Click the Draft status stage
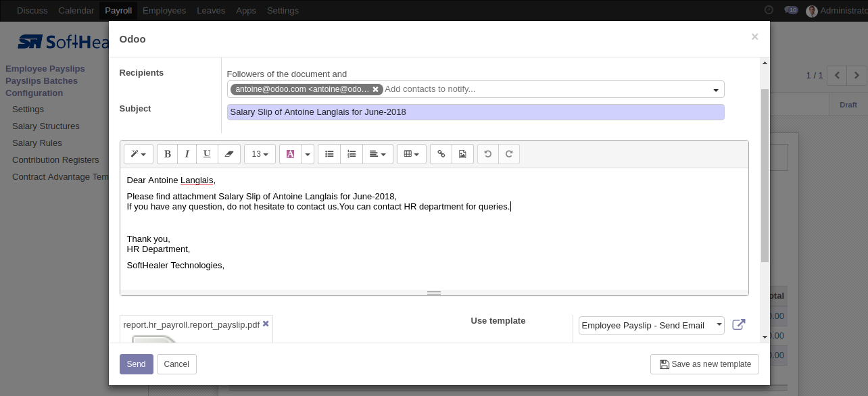This screenshot has height=396, width=868. click(x=848, y=105)
